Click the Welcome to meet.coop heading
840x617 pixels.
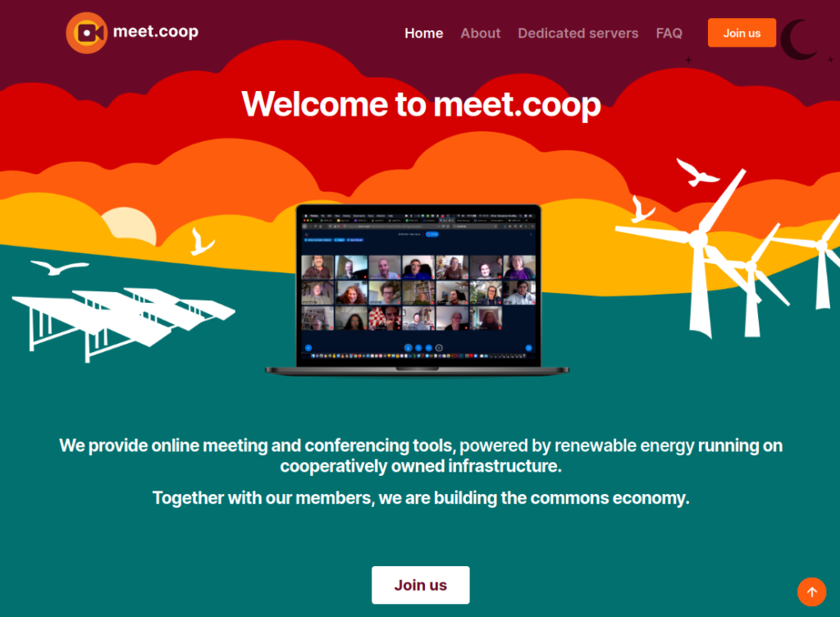421,104
